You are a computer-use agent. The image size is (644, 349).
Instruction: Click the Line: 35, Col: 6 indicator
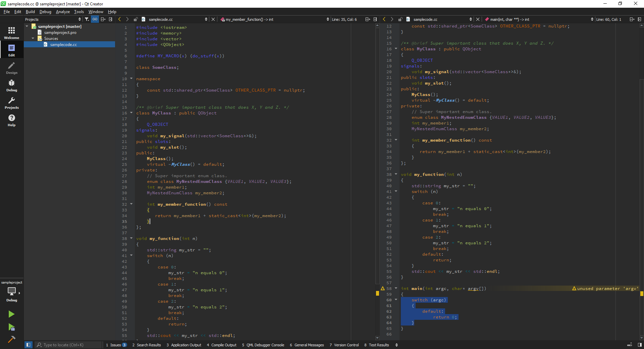click(x=344, y=19)
